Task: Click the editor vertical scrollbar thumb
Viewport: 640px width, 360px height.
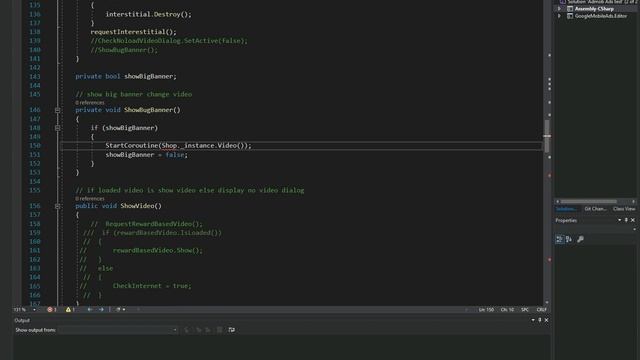Action: point(547,136)
